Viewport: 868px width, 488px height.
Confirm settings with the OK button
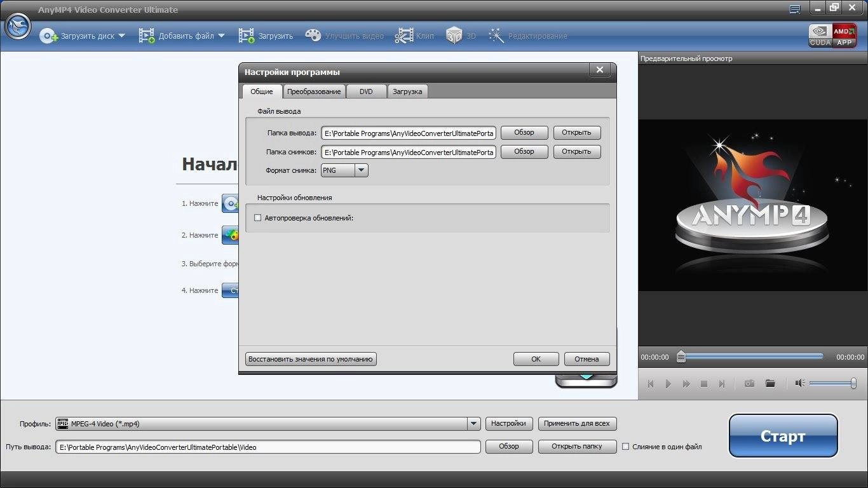click(x=536, y=359)
